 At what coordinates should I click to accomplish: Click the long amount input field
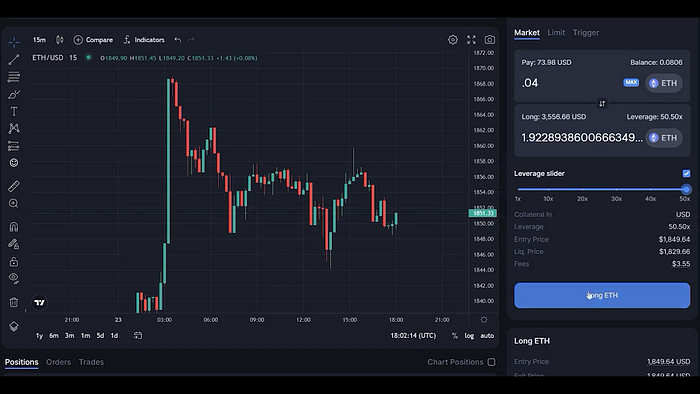(x=582, y=138)
